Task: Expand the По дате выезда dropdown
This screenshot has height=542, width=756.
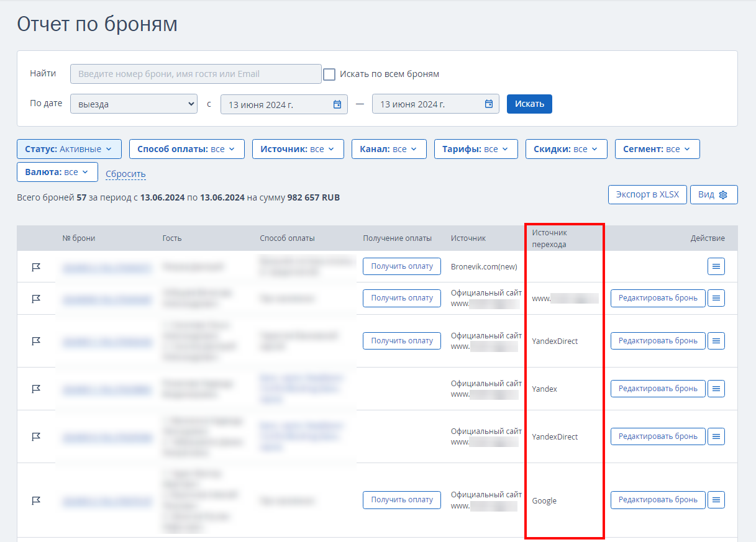Action: [x=134, y=104]
